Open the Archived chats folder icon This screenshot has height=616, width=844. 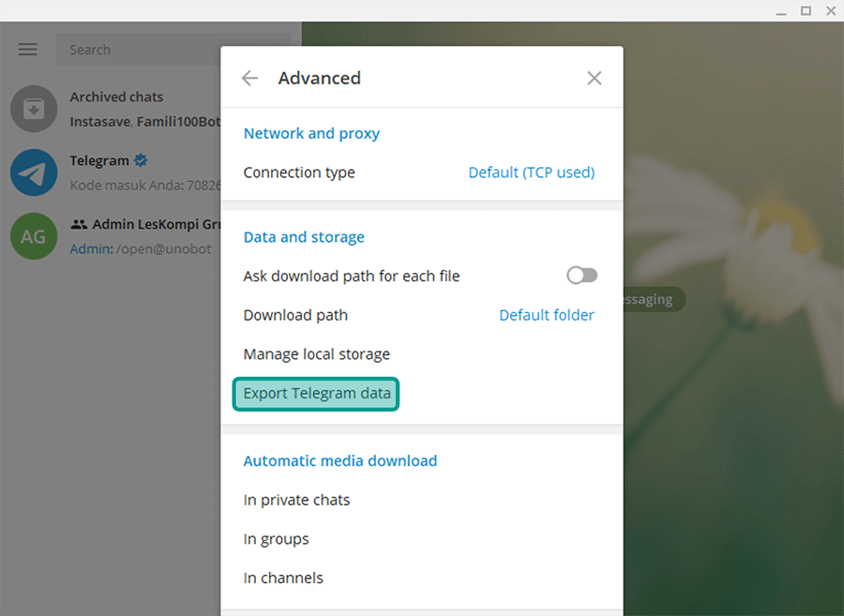[x=34, y=109]
